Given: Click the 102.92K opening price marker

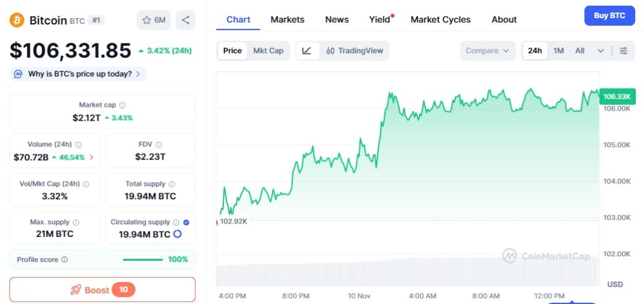Looking at the screenshot, I should (234, 221).
